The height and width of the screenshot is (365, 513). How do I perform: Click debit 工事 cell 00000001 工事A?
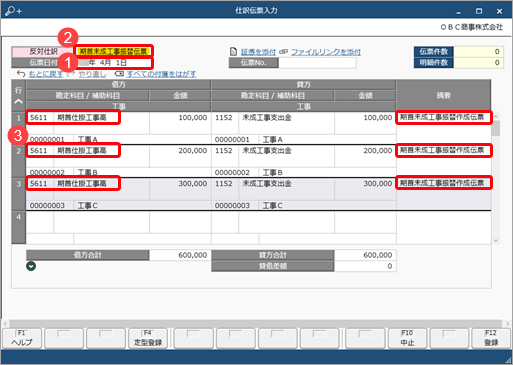point(118,139)
